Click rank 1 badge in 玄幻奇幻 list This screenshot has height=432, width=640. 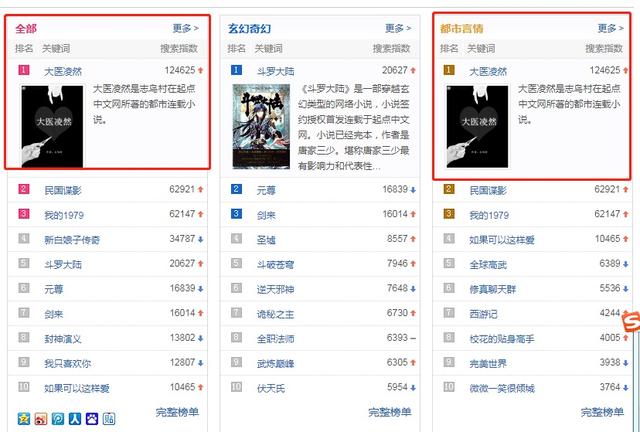236,70
